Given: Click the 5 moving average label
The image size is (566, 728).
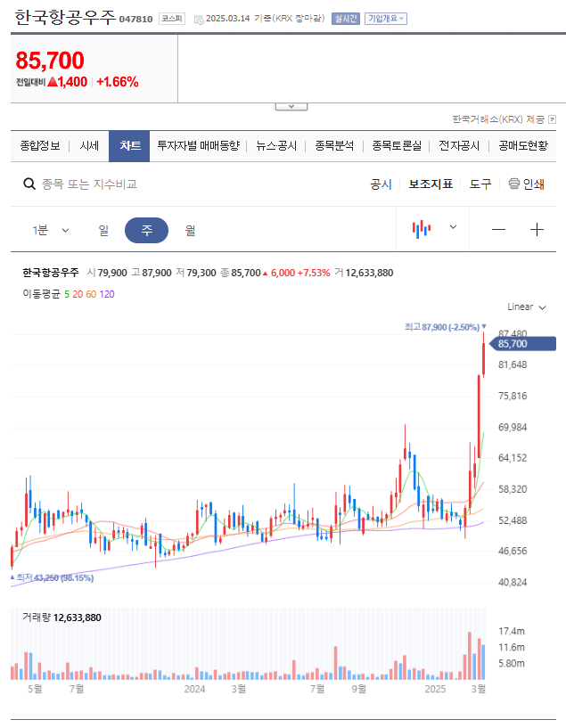Looking at the screenshot, I should coord(67,294).
